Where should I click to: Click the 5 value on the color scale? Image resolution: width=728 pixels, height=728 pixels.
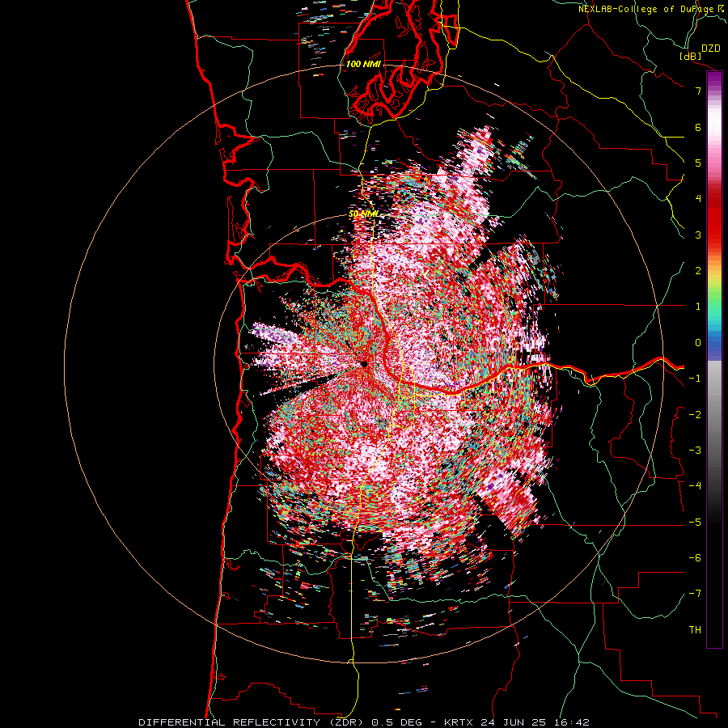click(698, 163)
